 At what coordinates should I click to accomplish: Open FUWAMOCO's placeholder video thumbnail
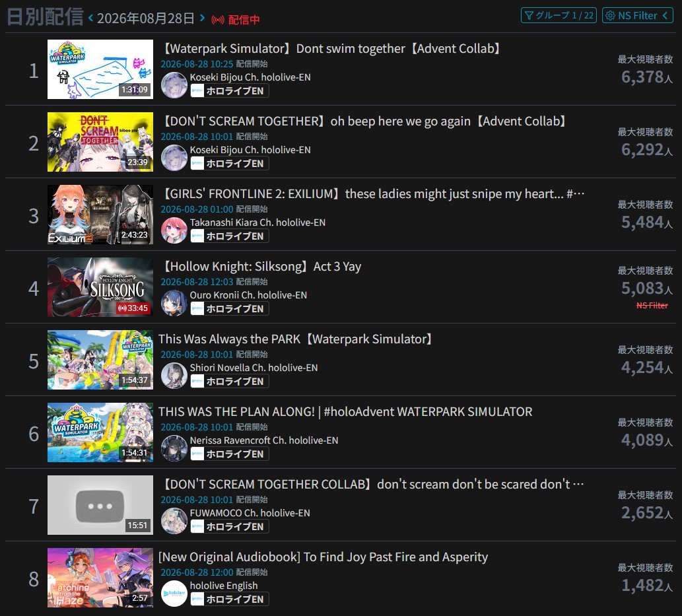pos(100,505)
